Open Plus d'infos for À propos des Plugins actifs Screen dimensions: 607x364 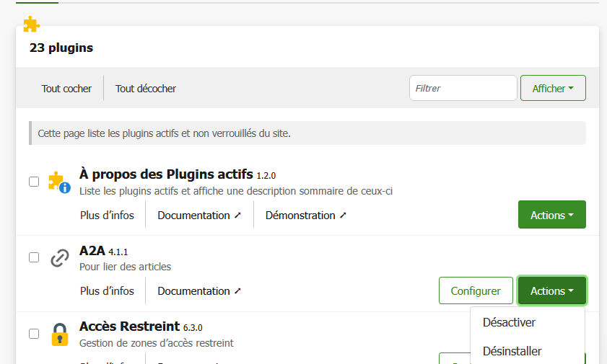pyautogui.click(x=107, y=215)
